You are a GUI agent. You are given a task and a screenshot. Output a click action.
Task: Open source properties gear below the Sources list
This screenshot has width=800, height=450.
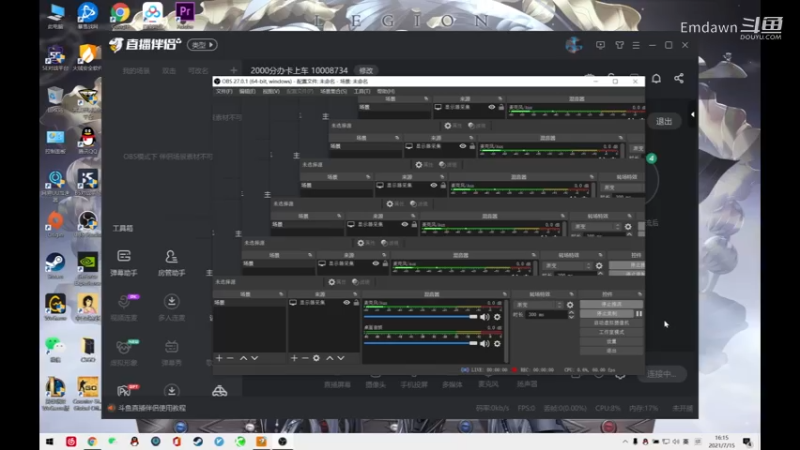(x=316, y=358)
